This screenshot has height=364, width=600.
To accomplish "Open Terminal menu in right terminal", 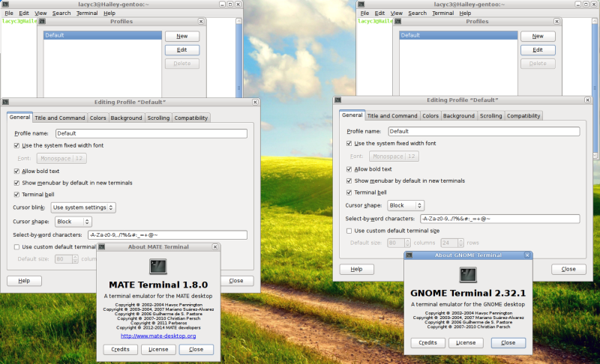I will 443,13.
